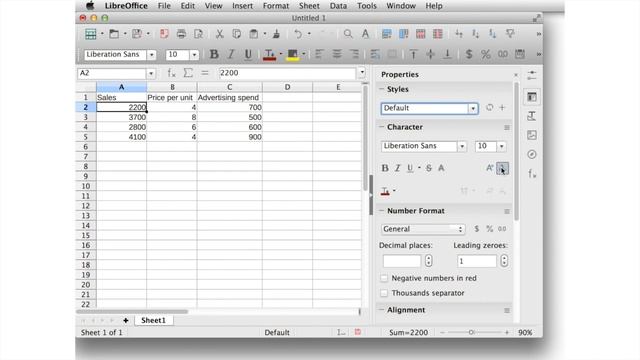Open the Sheet menu
Image resolution: width=640 pixels, height=360 pixels.
coord(309,6)
